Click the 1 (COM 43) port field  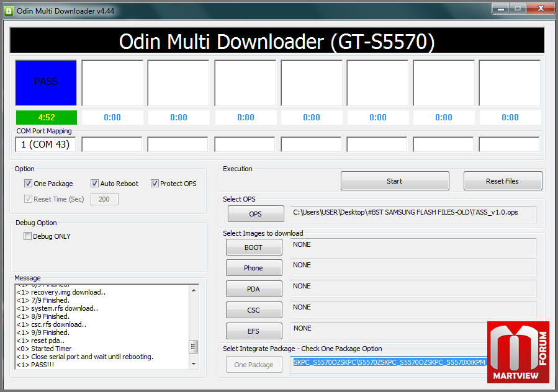pyautogui.click(x=45, y=145)
